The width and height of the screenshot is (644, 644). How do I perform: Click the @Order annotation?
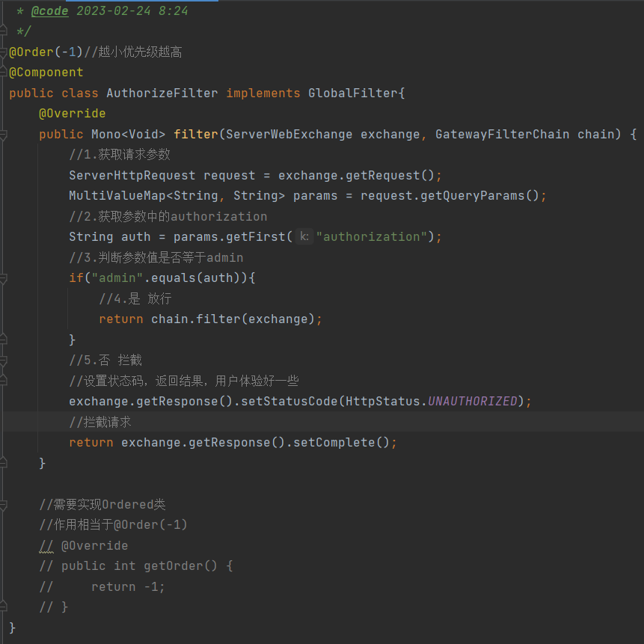31,52
